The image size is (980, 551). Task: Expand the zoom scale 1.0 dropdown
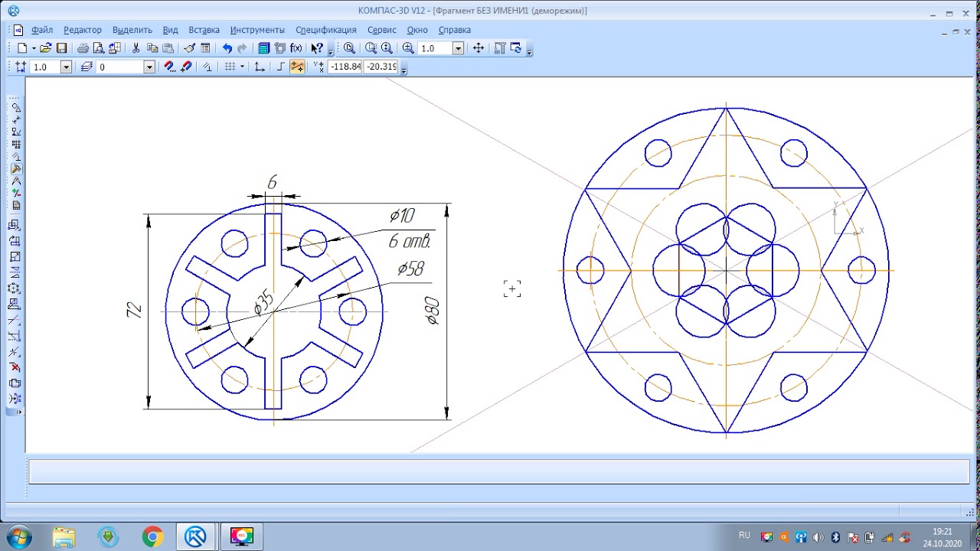click(458, 48)
